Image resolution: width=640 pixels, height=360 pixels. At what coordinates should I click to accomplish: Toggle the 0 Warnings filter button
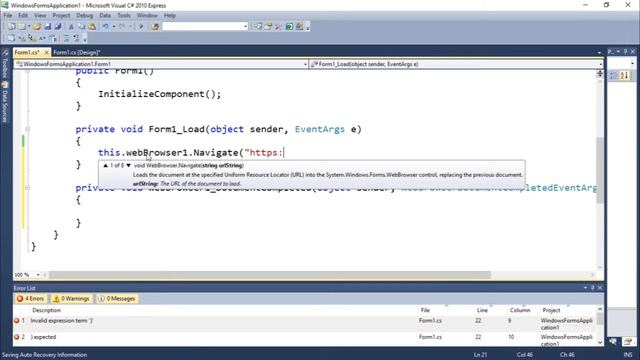click(71, 299)
